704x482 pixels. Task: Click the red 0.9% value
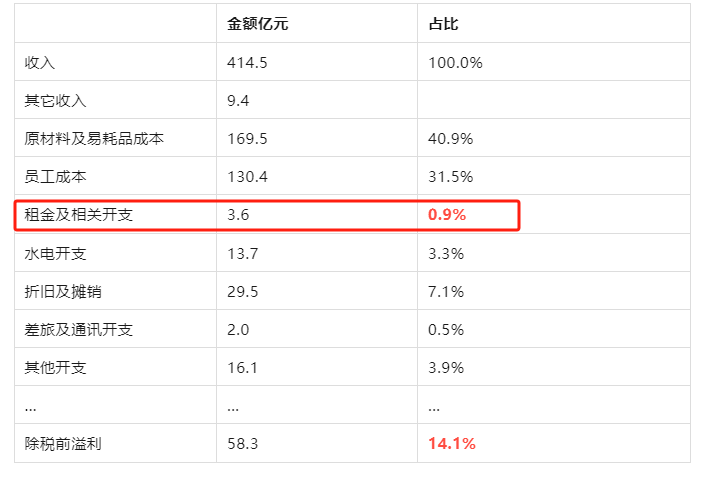coord(447,215)
